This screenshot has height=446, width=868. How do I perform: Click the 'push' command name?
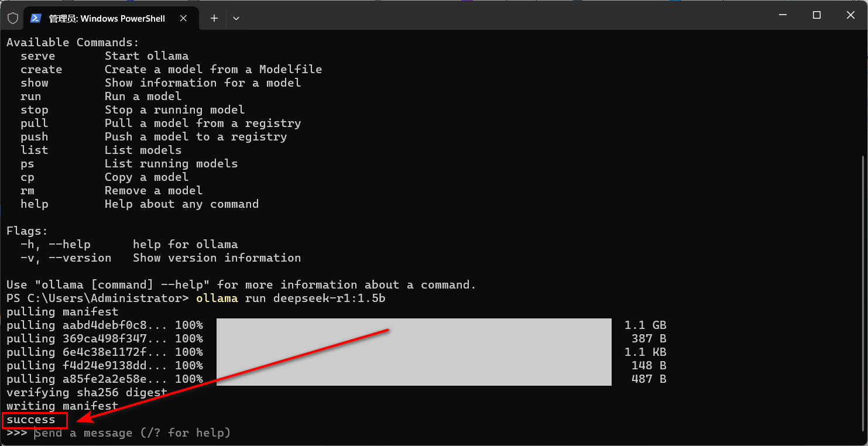[x=35, y=137]
